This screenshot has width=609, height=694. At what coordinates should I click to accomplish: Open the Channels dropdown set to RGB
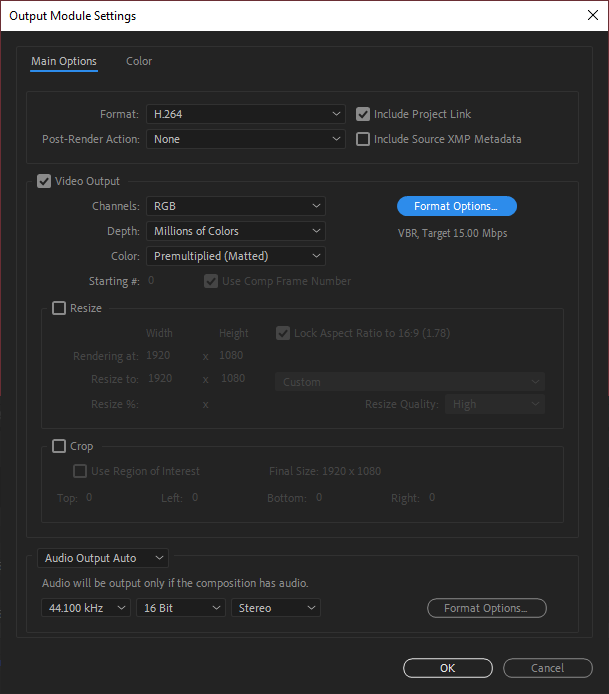[x=235, y=206]
